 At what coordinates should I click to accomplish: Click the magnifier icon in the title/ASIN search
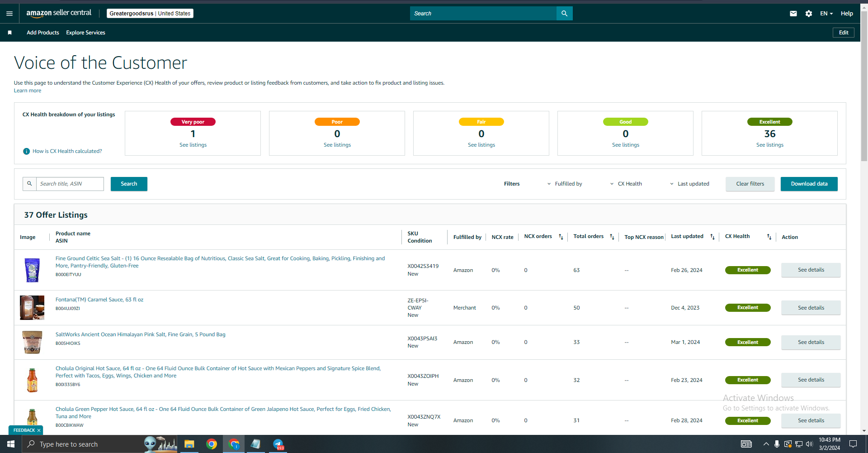tap(29, 184)
